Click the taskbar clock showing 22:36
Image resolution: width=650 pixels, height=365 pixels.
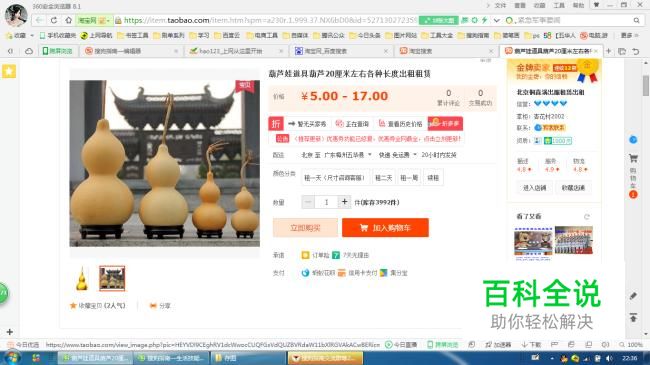pyautogui.click(x=629, y=358)
